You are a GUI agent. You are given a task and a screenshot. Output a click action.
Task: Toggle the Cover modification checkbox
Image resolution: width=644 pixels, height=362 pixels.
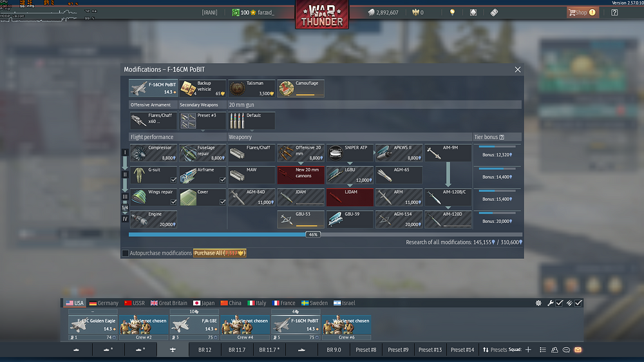[223, 202]
